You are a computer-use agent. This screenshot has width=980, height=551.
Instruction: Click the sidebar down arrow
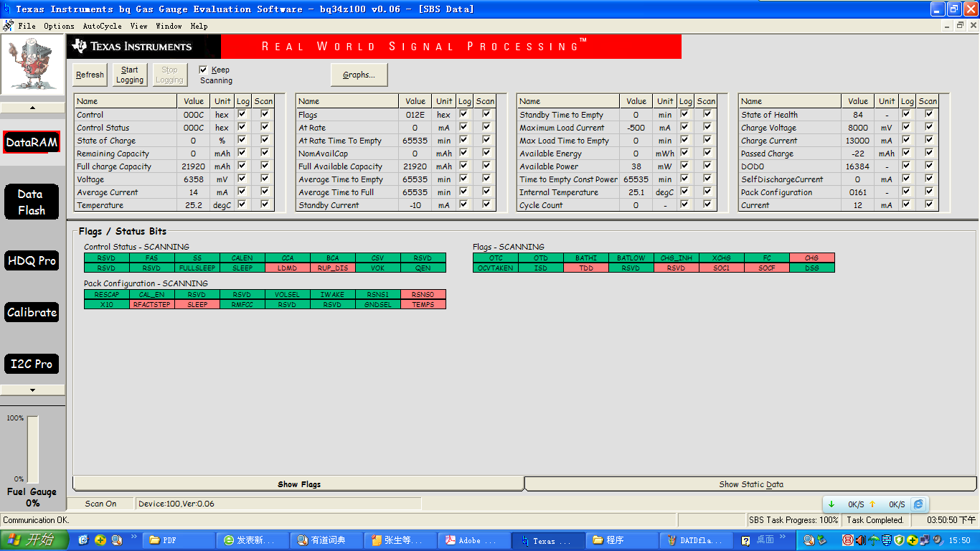coord(32,390)
